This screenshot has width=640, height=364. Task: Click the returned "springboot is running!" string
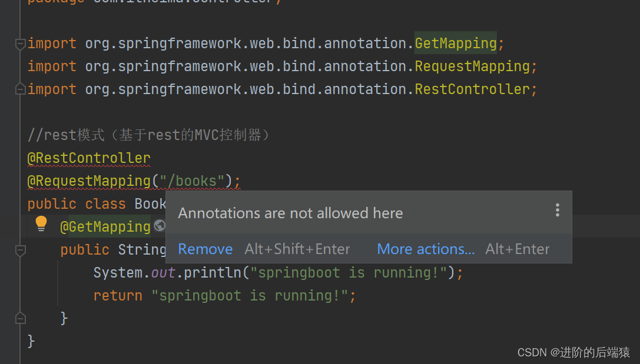tap(250, 296)
